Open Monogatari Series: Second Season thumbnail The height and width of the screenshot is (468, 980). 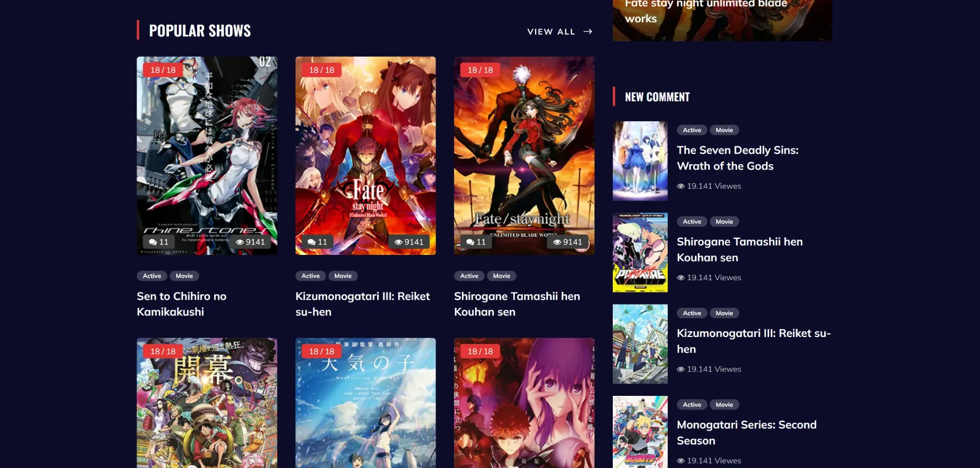click(x=640, y=432)
